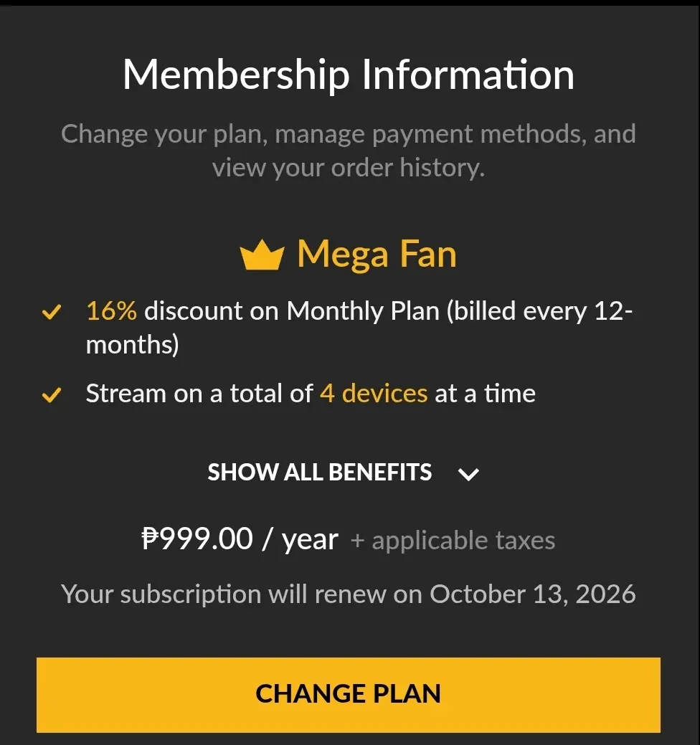Click the discount on Monthly Plan benefit text
This screenshot has width=700, height=745.
coord(292,312)
